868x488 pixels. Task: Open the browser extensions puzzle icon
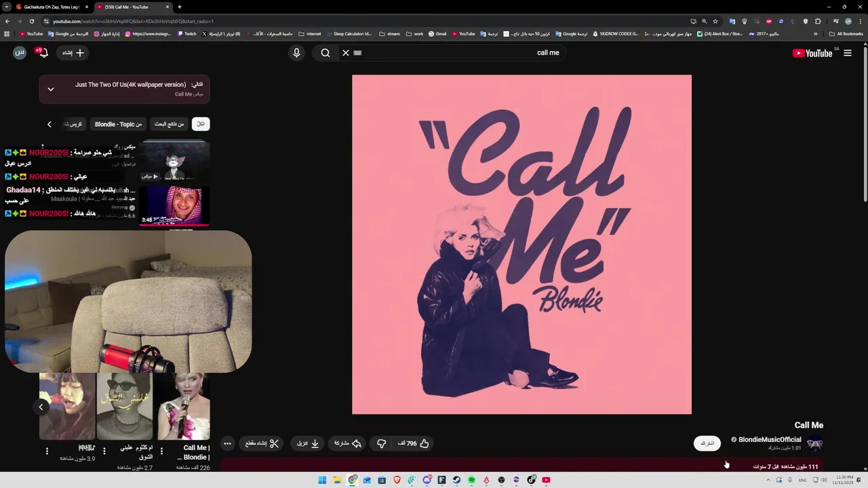point(818,21)
